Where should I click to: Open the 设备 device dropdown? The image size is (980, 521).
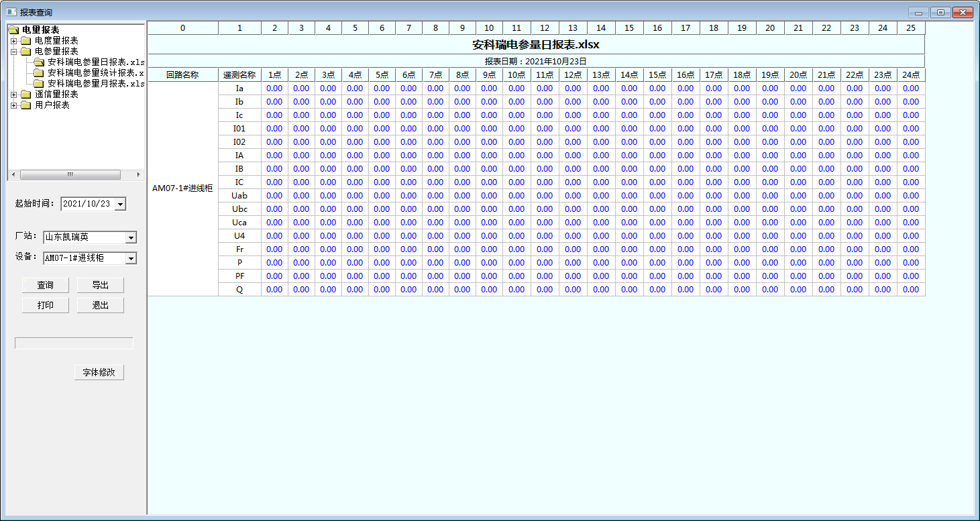pos(131,258)
